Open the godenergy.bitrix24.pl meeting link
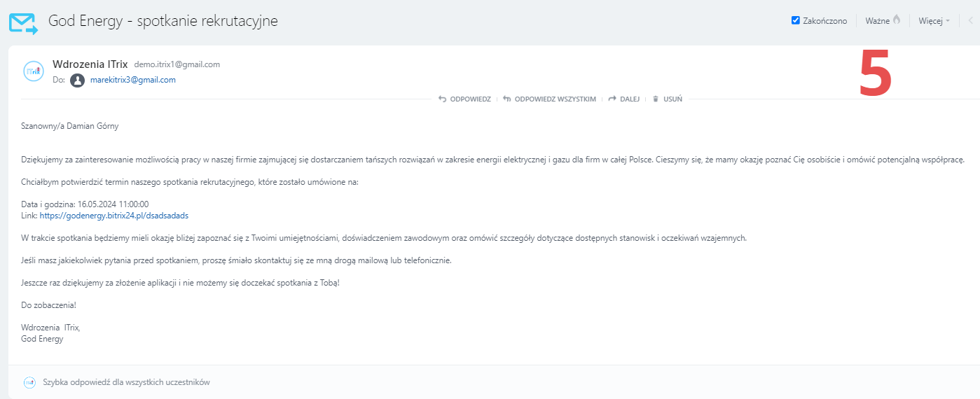 (114, 216)
